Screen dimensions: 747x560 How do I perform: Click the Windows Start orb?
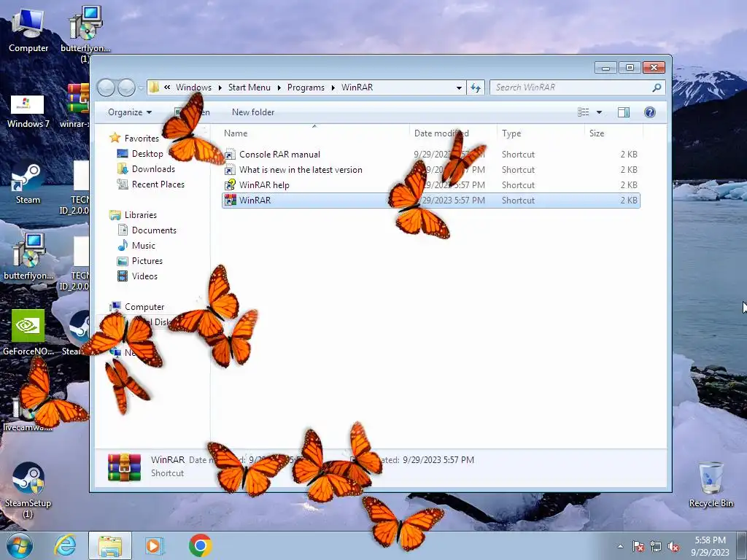(x=20, y=545)
